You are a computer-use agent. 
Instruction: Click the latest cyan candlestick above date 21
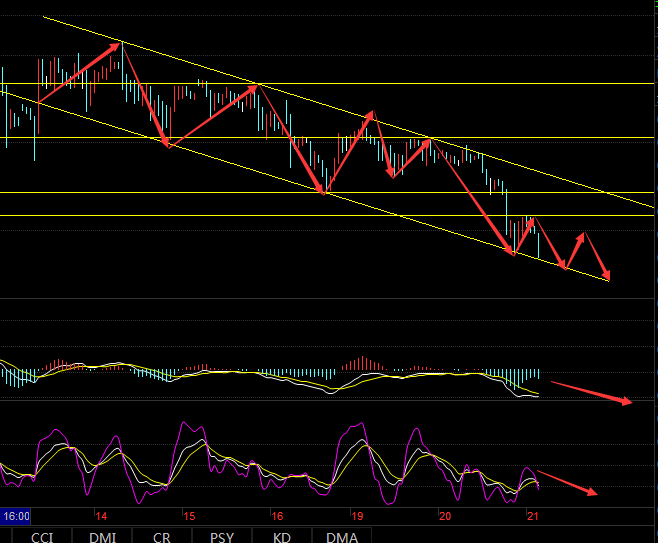pyautogui.click(x=538, y=244)
